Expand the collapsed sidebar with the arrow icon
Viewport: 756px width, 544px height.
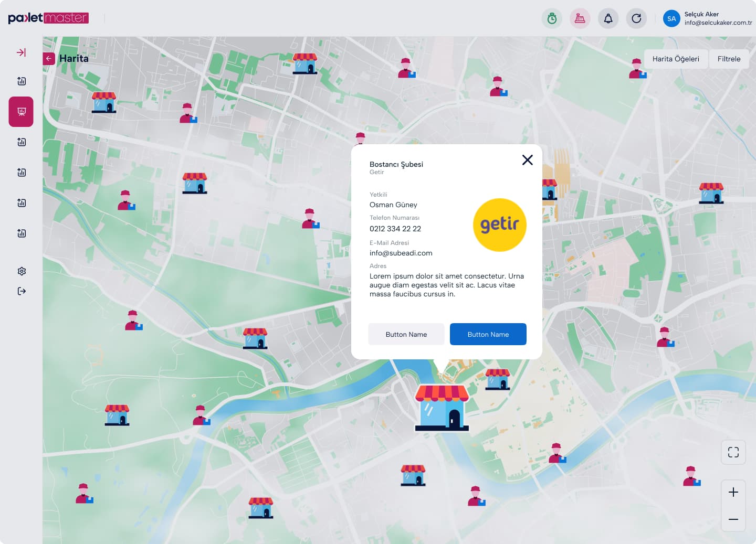tap(21, 52)
